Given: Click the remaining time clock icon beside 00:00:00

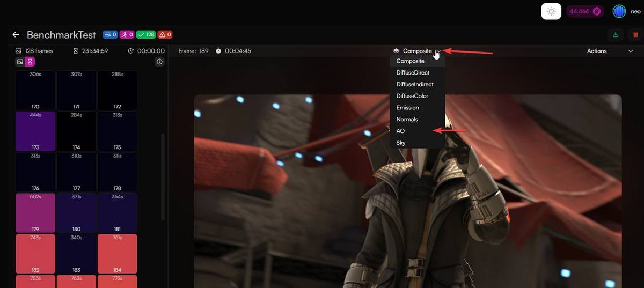Looking at the screenshot, I should point(131,51).
